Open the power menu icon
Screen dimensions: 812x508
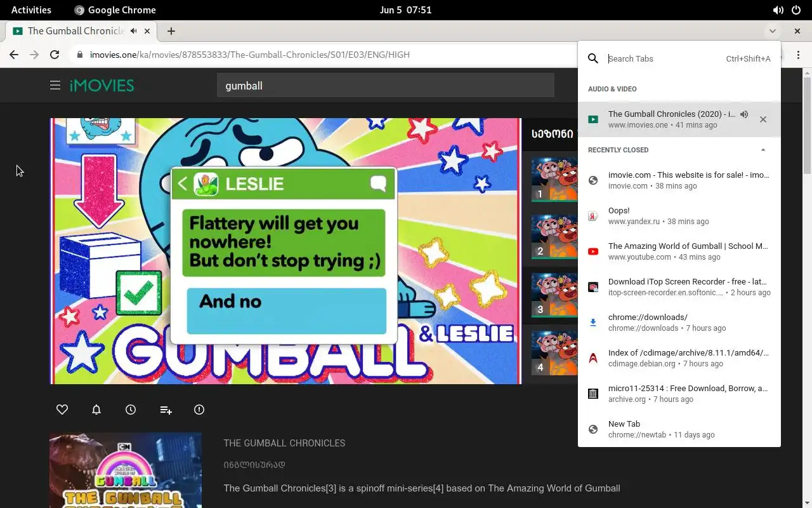pos(796,10)
